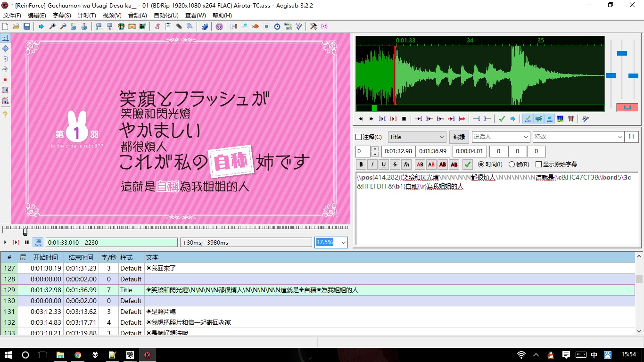Screen dimensions: 644x362
Task: Select the Rotate on XY axes tool
Action: point(5,69)
